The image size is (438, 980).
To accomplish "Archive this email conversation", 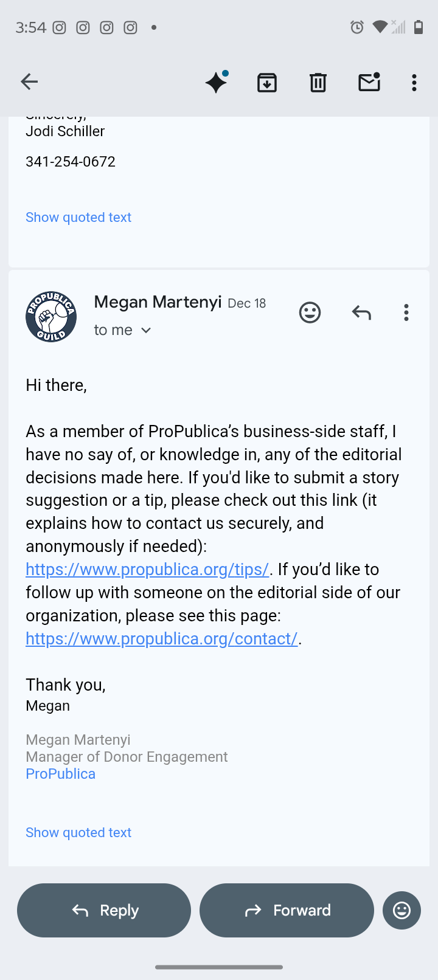I will pos(267,82).
